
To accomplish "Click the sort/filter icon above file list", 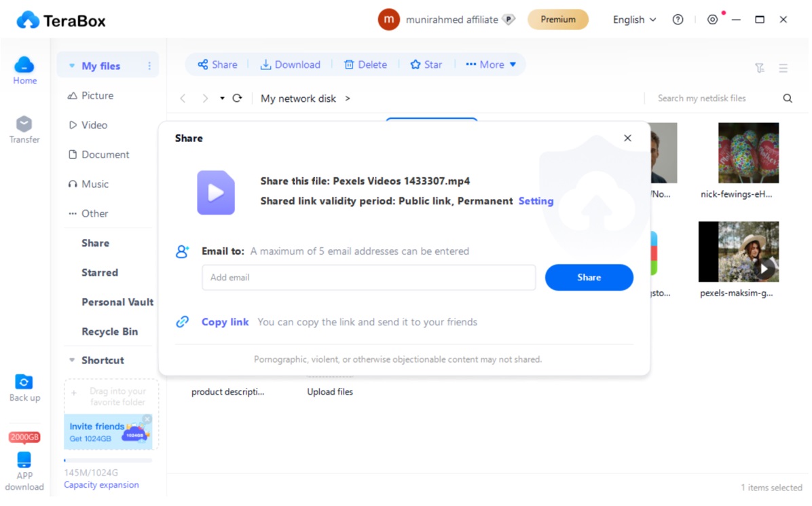I will (x=759, y=68).
